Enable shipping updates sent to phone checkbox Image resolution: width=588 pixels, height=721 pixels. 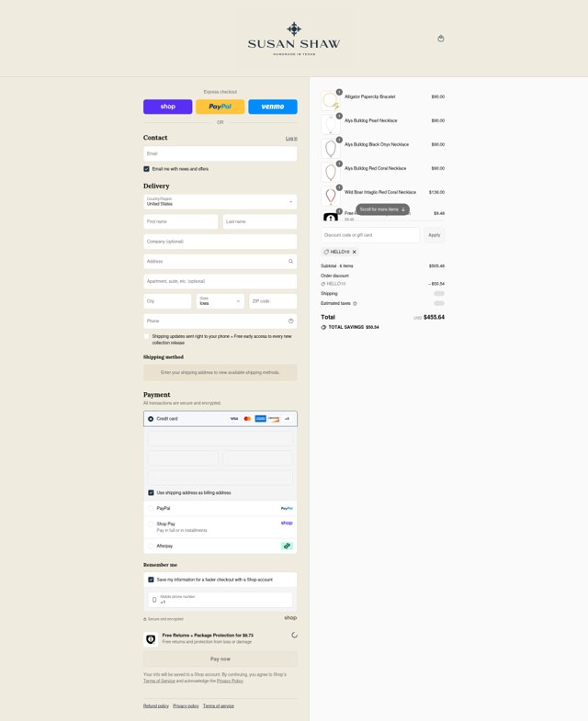pos(146,336)
